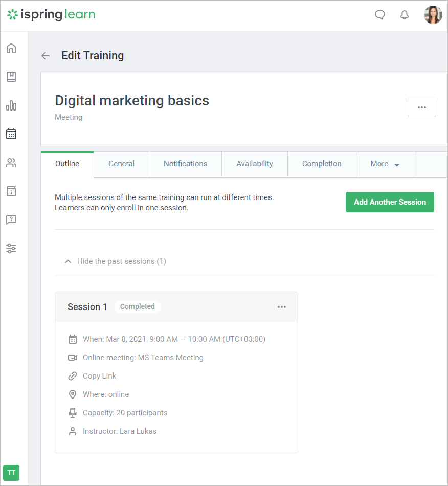Click the back arrow beside Edit Training
The width and height of the screenshot is (448, 486).
pyautogui.click(x=46, y=56)
